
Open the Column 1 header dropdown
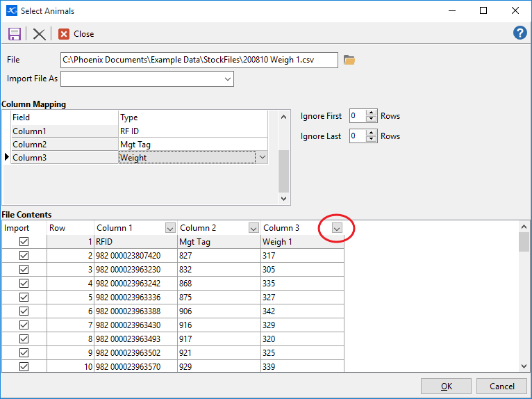tap(170, 228)
